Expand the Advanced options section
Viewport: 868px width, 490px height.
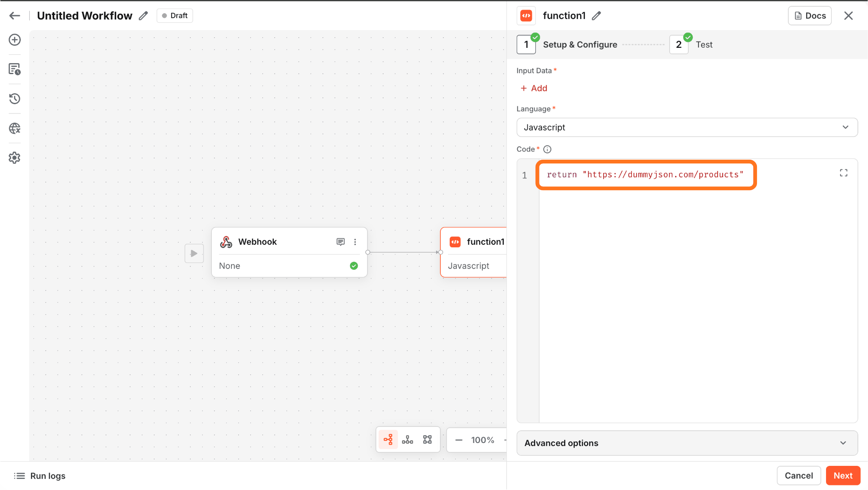click(687, 443)
